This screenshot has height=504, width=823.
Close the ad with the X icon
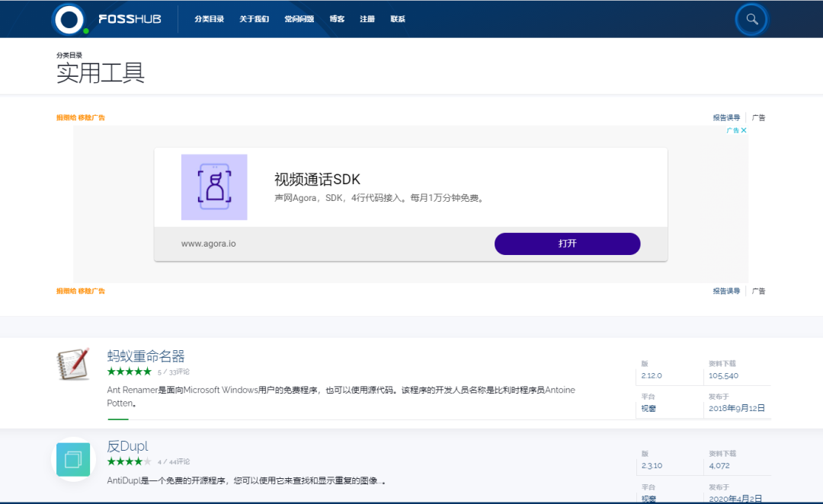coord(744,130)
